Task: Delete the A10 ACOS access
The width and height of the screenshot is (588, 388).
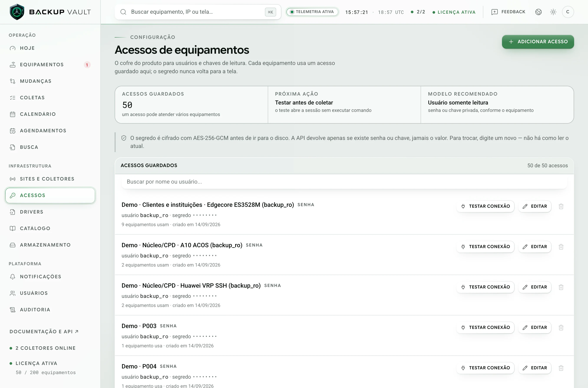Action: coord(561,247)
